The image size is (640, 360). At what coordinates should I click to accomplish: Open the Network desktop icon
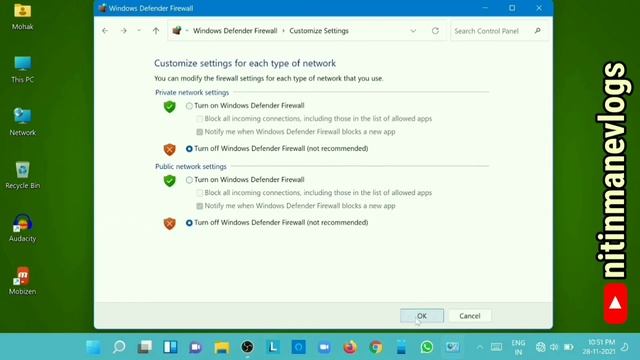pyautogui.click(x=22, y=122)
